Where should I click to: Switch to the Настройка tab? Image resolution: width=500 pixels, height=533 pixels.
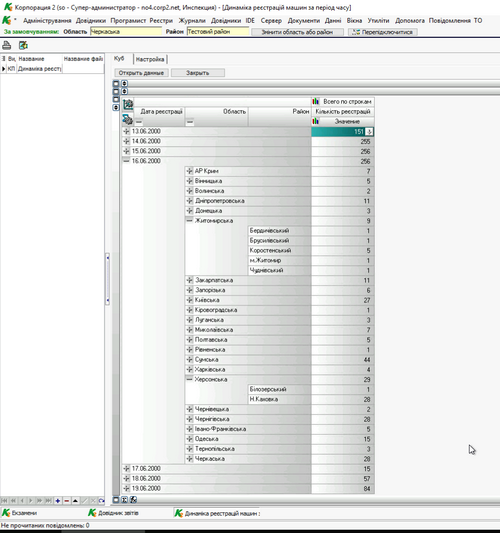point(150,59)
